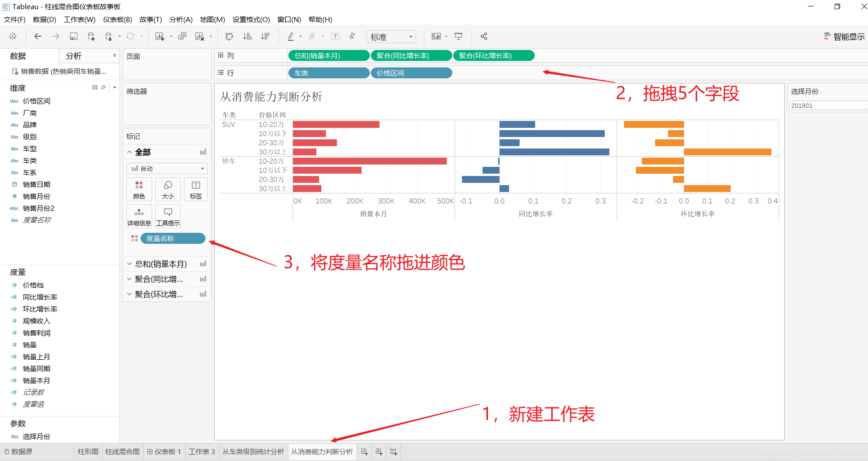Expand the 聚合(同比增... marks section
This screenshot has height=461, width=868.
pyautogui.click(x=130, y=279)
